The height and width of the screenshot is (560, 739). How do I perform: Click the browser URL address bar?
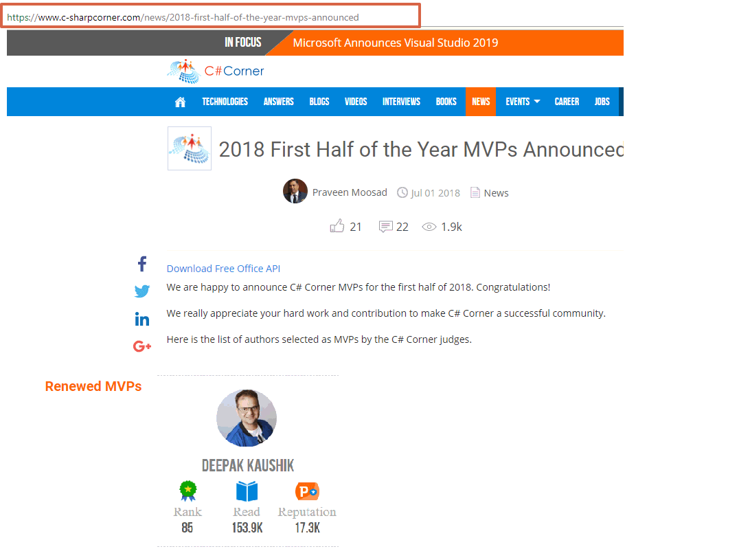pos(210,16)
